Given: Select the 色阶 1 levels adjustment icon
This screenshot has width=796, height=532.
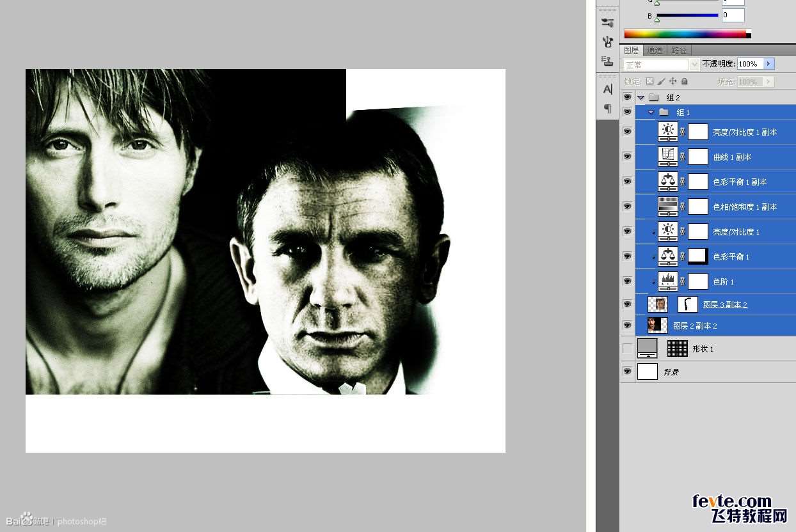Looking at the screenshot, I should click(668, 281).
